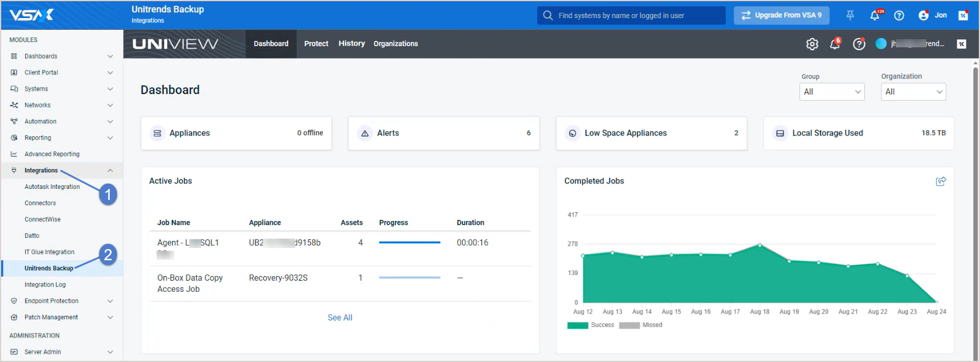Open Autotask Integration in sidebar
Screen dimensions: 980x362
(52, 187)
